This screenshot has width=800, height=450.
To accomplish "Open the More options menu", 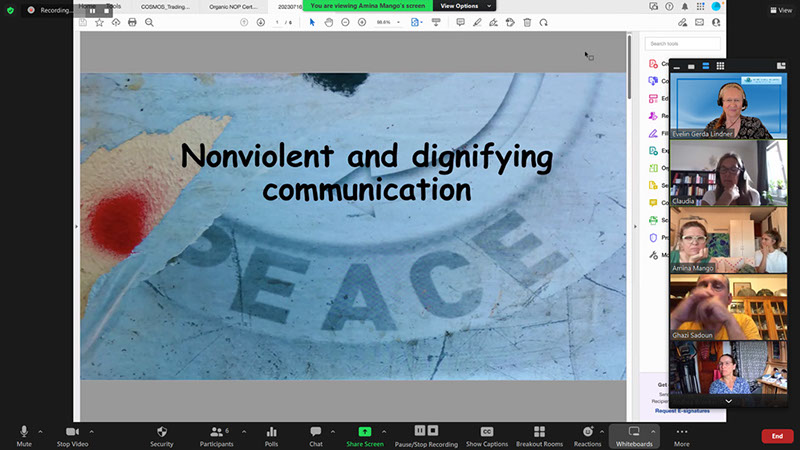I will click(682, 436).
